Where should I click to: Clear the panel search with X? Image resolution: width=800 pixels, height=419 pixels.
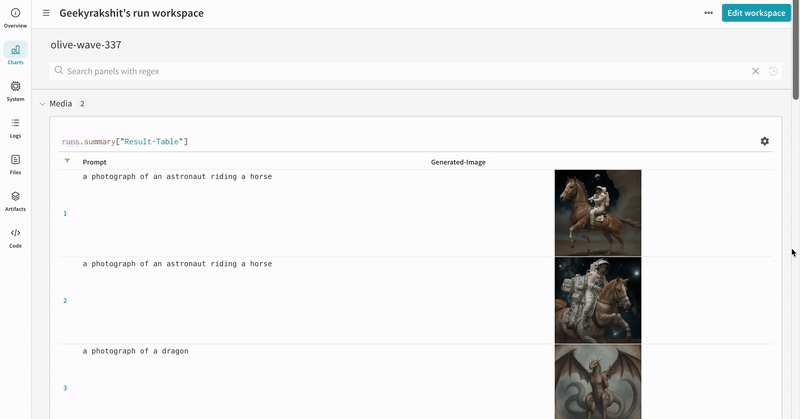pyautogui.click(x=755, y=71)
